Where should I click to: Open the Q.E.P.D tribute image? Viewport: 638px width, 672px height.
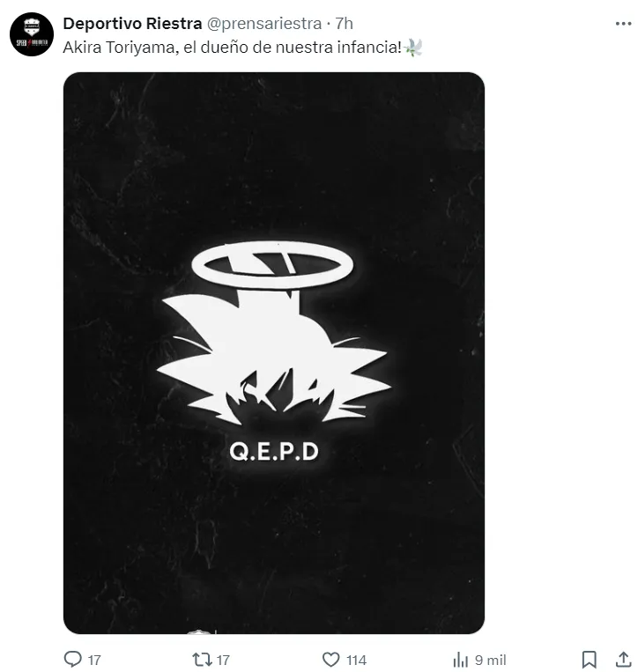tap(274, 352)
